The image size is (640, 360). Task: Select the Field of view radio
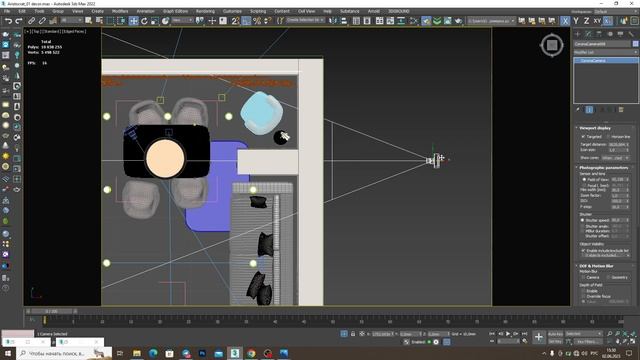(x=584, y=179)
